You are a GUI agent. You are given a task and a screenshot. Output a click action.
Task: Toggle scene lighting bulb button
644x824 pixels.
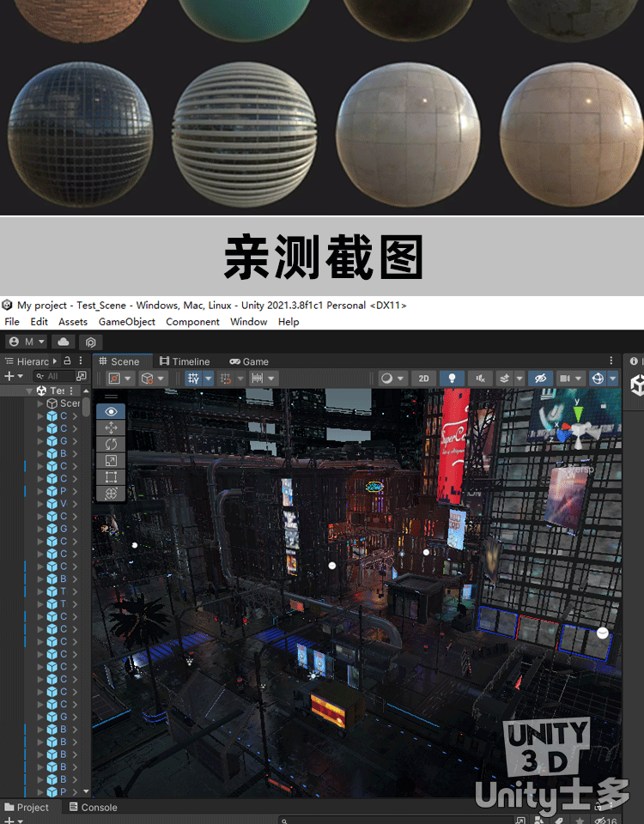point(452,379)
